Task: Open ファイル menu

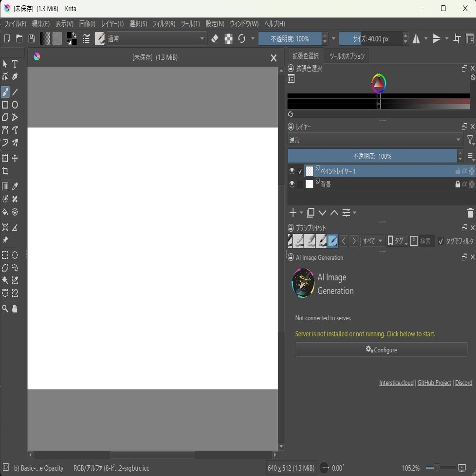Action: [x=15, y=24]
